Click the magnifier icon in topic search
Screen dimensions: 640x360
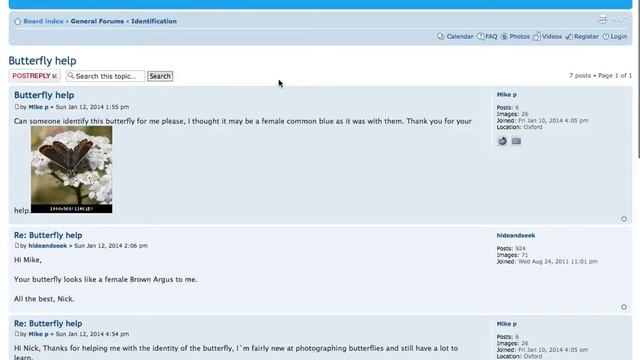click(x=71, y=76)
